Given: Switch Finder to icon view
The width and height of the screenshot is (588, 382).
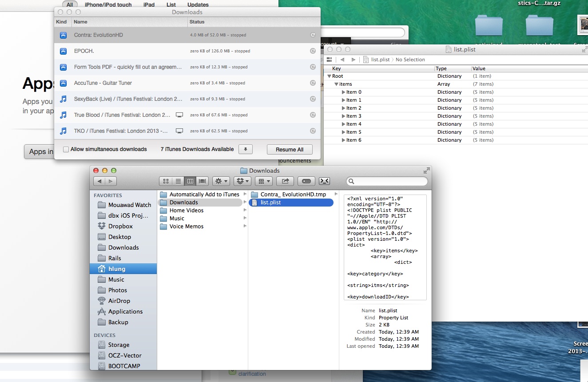Looking at the screenshot, I should 166,181.
